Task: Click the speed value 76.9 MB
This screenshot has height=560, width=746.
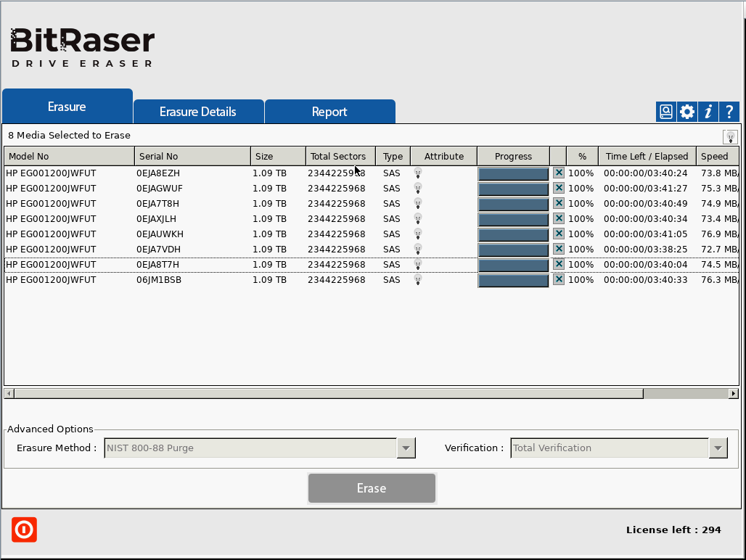Action: (720, 234)
